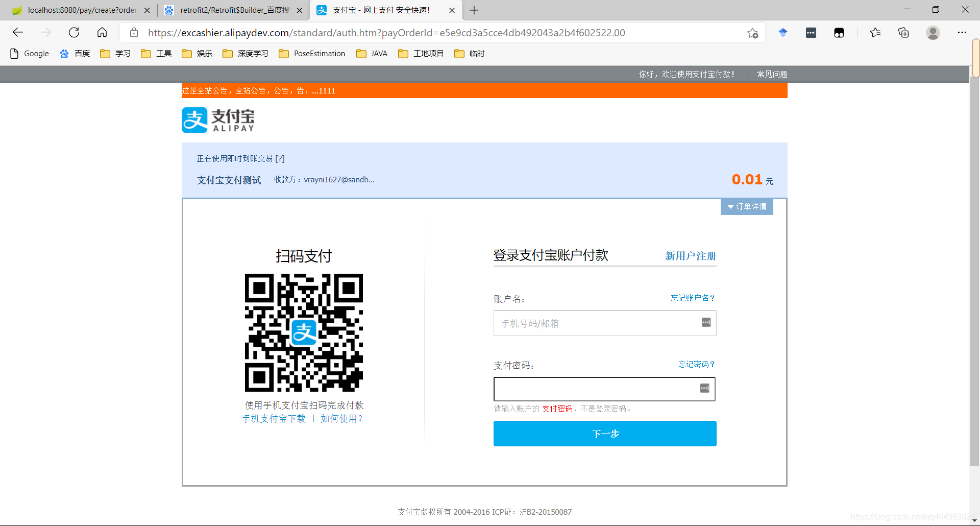The height and width of the screenshot is (526, 980).
Task: Open browser Collections
Action: coord(903,33)
